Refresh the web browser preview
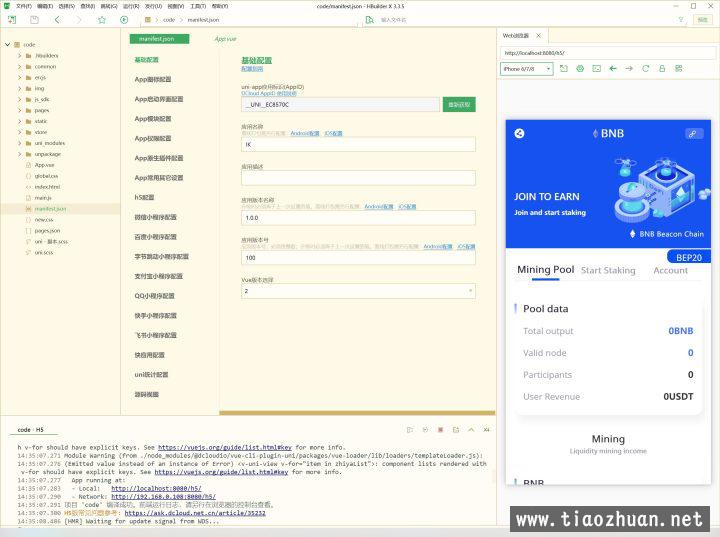The image size is (720, 537). 646,68
